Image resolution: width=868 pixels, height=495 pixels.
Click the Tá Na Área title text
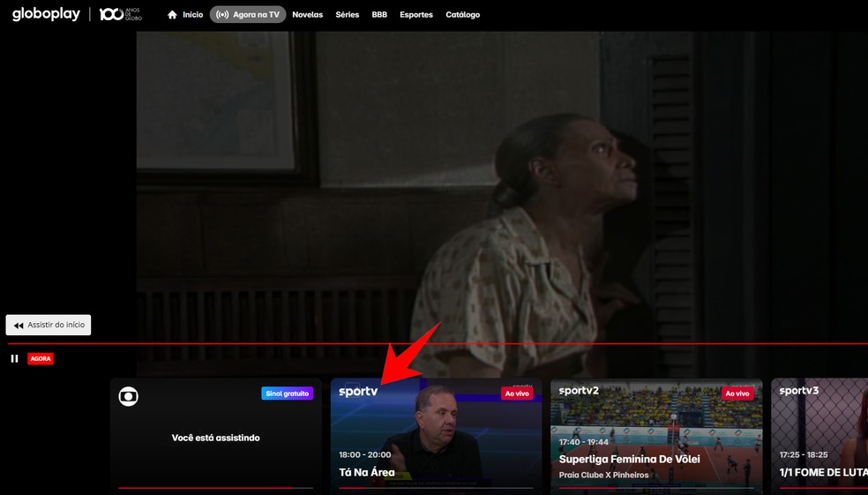(366, 472)
